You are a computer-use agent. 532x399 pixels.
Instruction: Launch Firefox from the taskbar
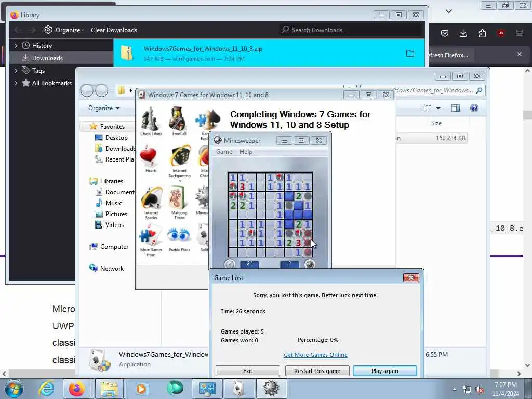(x=77, y=389)
